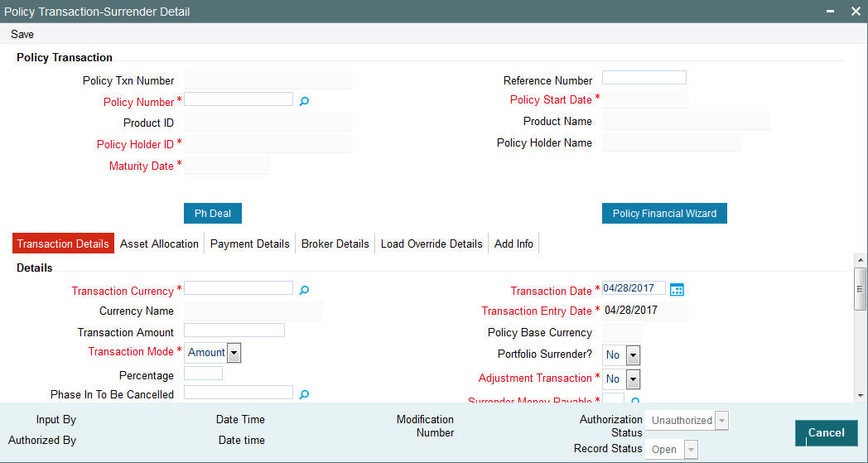Expand the Adjustment Transaction dropdown
The image size is (868, 463).
click(x=634, y=379)
